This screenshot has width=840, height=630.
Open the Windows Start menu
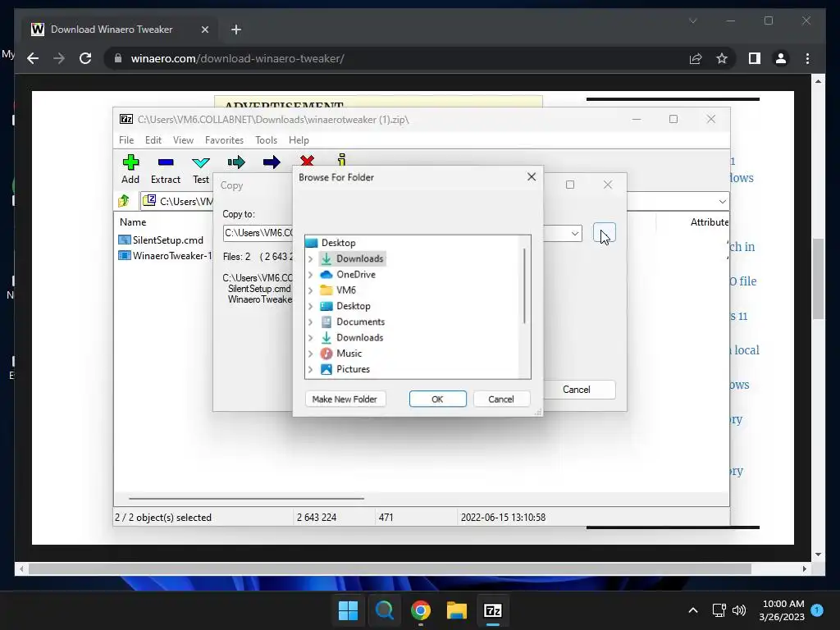pyautogui.click(x=348, y=610)
